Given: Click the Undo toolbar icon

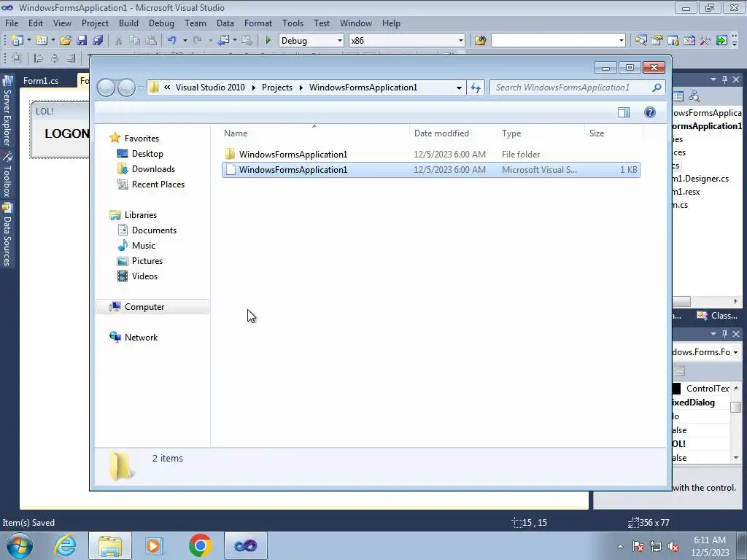Looking at the screenshot, I should [172, 41].
